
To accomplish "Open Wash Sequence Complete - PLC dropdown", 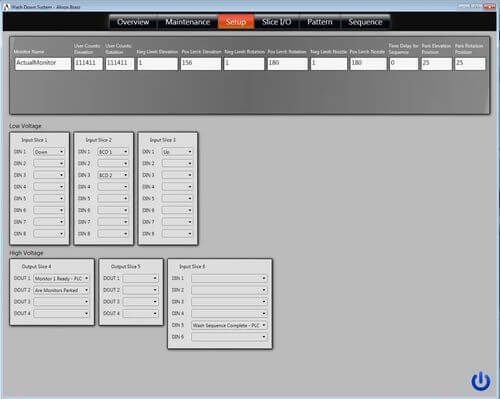I will click(x=229, y=325).
